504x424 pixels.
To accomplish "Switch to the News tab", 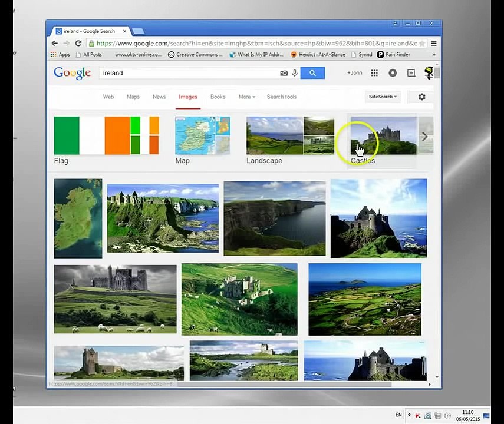I will pos(159,97).
